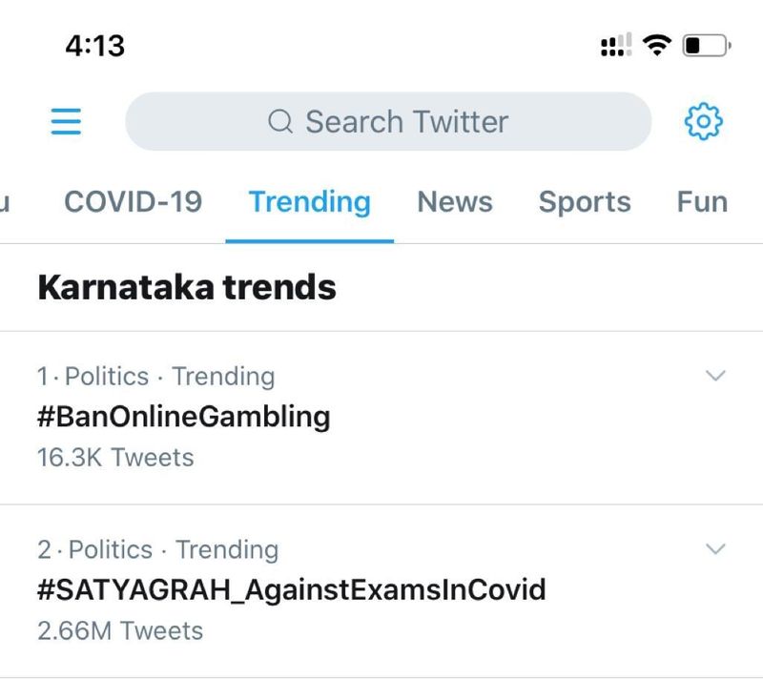The width and height of the screenshot is (763, 700).
Task: Tap the battery status icon
Action: click(x=707, y=45)
